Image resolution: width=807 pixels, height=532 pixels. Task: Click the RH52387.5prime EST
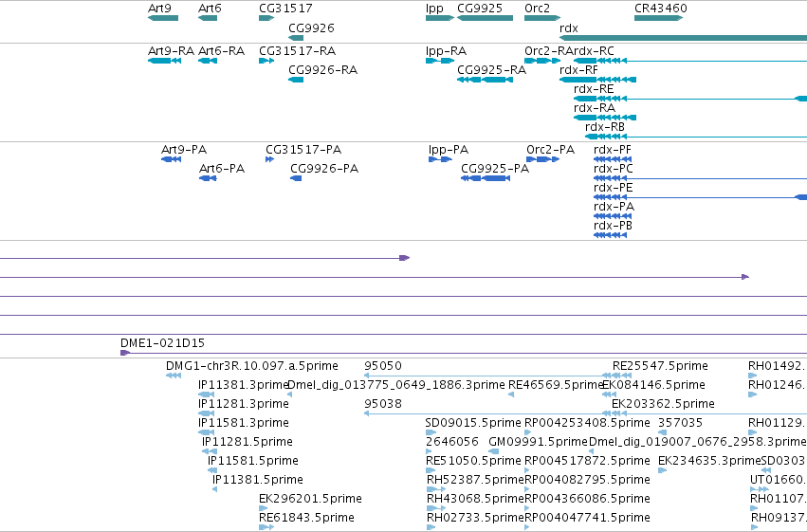coord(436,489)
